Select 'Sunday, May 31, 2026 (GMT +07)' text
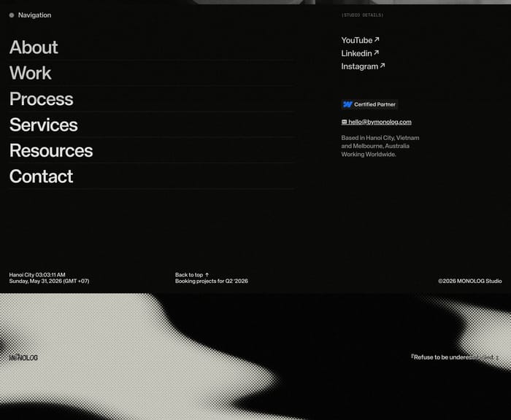This screenshot has height=420, width=511. (x=49, y=281)
